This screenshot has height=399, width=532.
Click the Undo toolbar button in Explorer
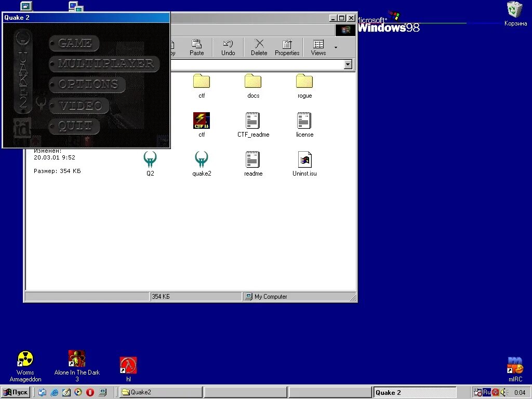[x=228, y=47]
